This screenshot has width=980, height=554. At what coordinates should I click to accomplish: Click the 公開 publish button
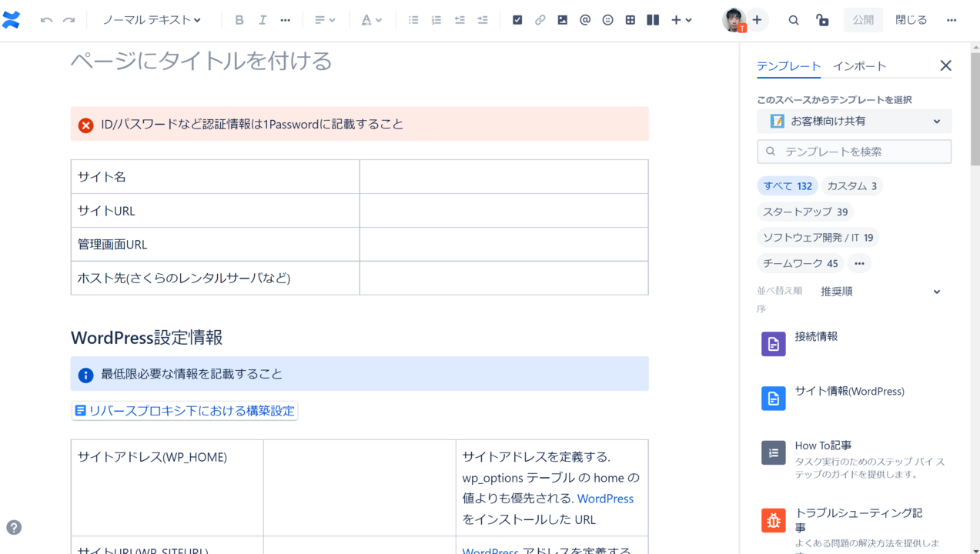click(863, 20)
